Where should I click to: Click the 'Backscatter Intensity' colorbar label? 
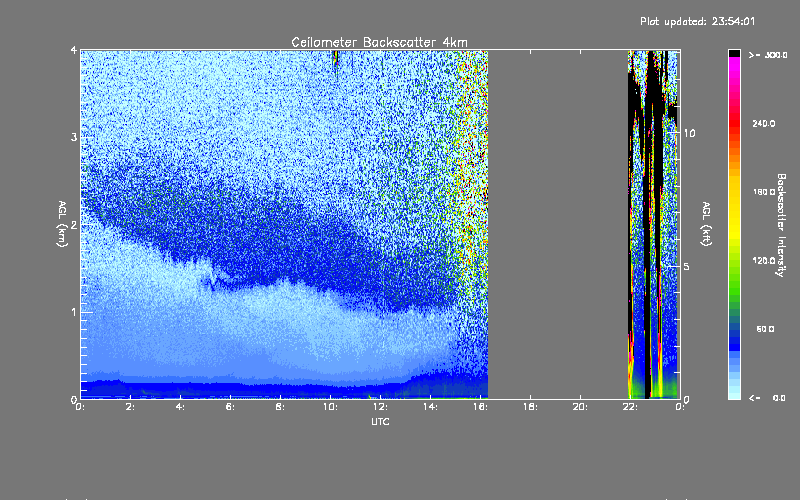[x=781, y=225]
